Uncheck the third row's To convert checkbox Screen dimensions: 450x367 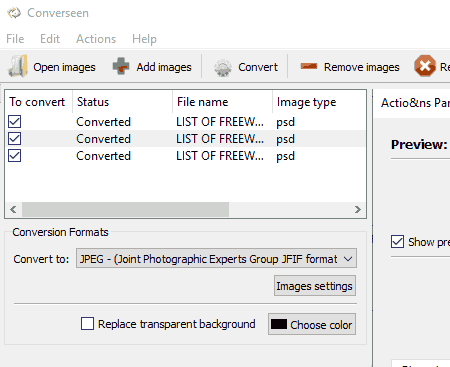pyautogui.click(x=15, y=156)
